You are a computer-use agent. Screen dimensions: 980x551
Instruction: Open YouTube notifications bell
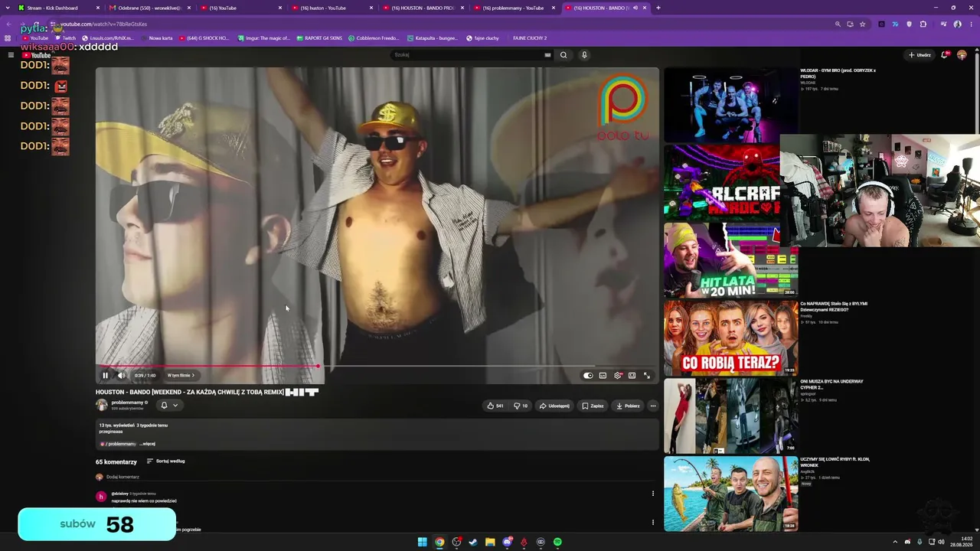[946, 55]
